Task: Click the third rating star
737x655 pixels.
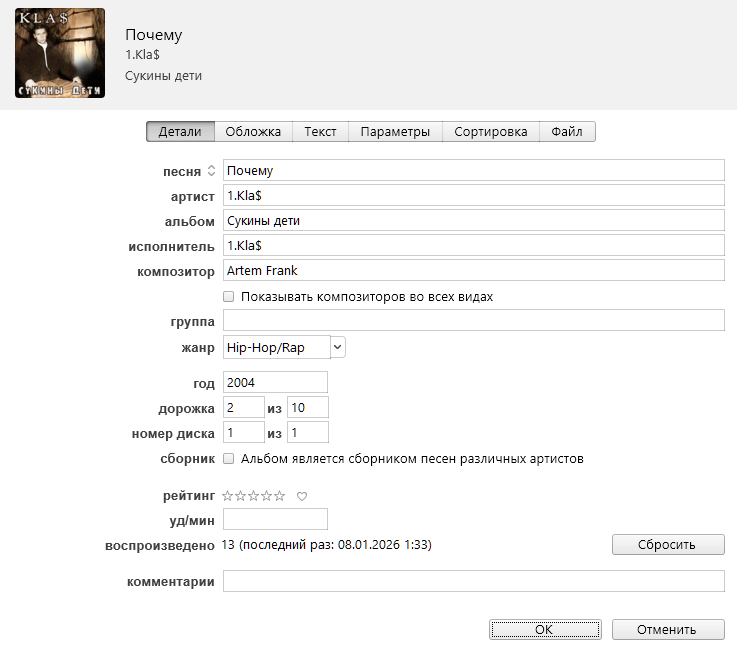Action: pyautogui.click(x=253, y=496)
